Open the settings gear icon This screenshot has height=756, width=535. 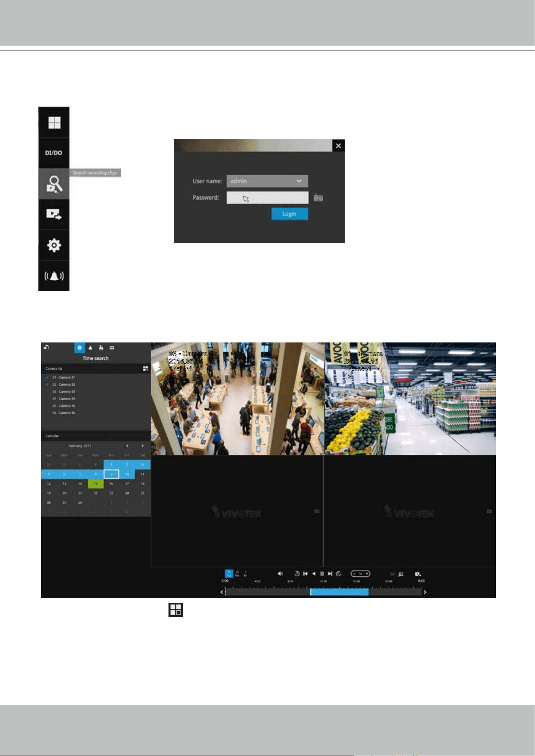pyautogui.click(x=54, y=245)
